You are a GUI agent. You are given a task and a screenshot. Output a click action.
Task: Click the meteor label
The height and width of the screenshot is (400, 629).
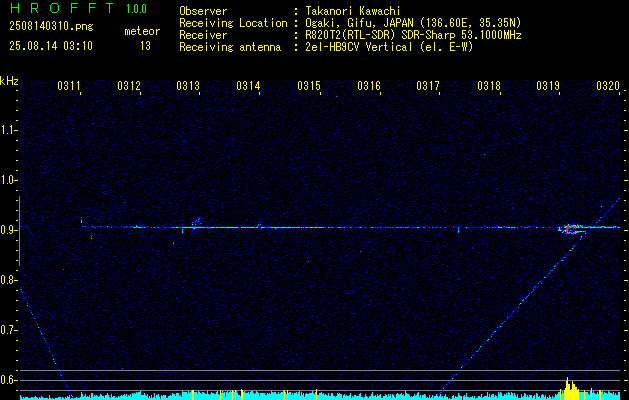[142, 31]
